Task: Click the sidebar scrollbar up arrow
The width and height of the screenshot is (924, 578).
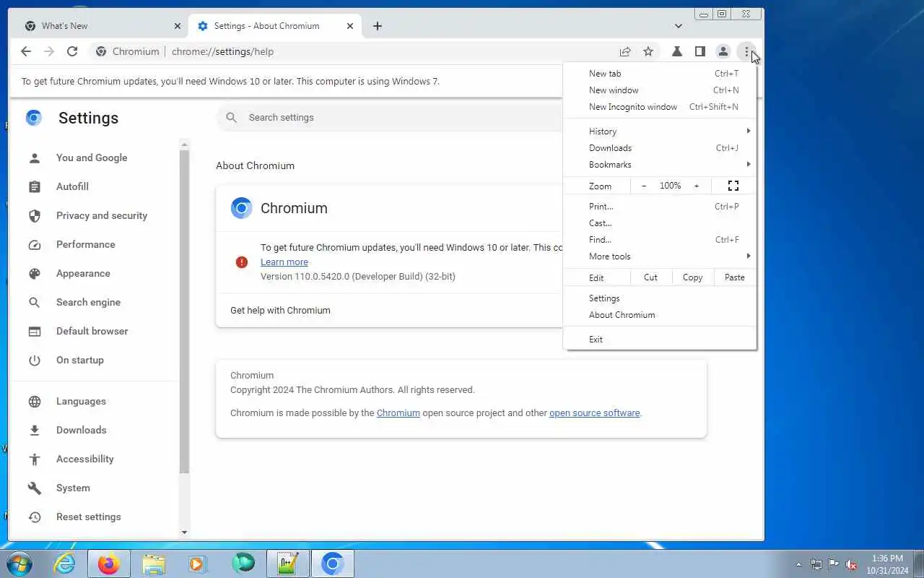Action: point(184,144)
